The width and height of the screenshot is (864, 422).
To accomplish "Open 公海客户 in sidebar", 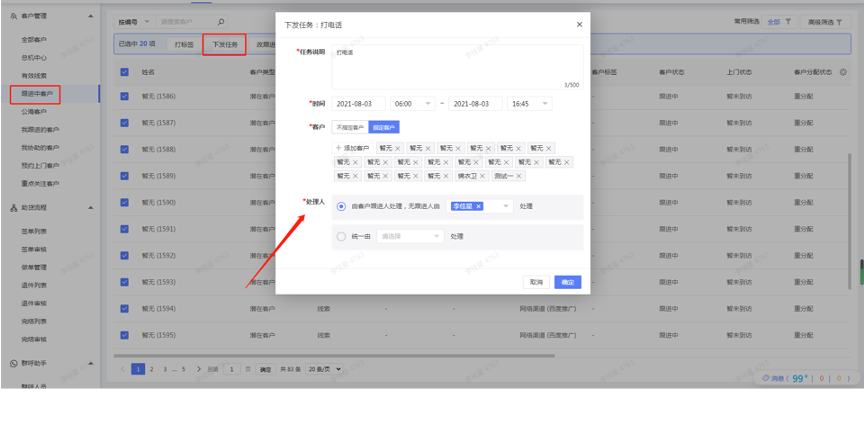I will point(34,112).
